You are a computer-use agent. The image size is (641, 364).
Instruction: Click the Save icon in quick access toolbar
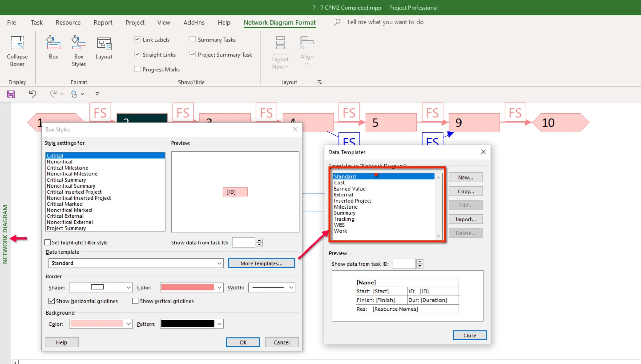pyautogui.click(x=11, y=94)
